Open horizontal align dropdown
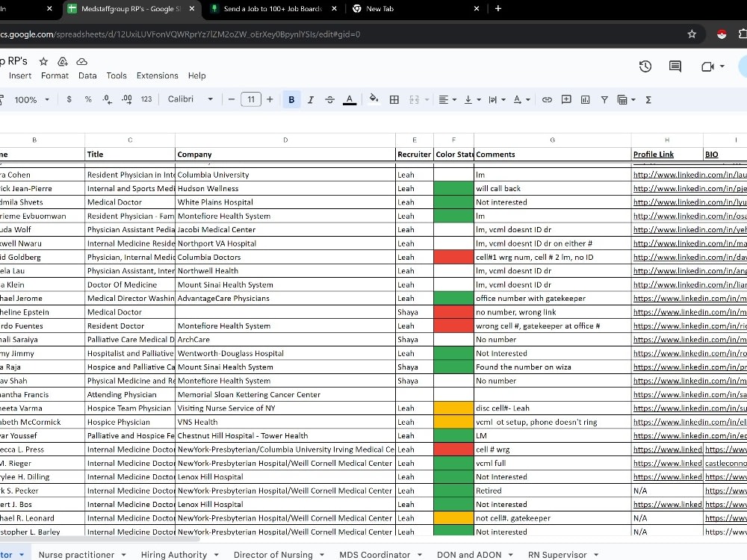Image resolution: width=747 pixels, height=560 pixels. coord(447,99)
